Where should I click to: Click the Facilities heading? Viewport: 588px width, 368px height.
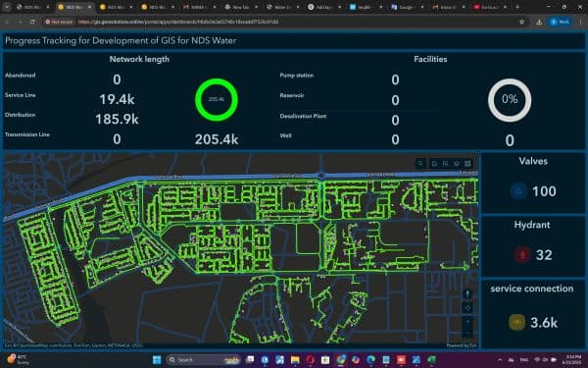tap(430, 59)
